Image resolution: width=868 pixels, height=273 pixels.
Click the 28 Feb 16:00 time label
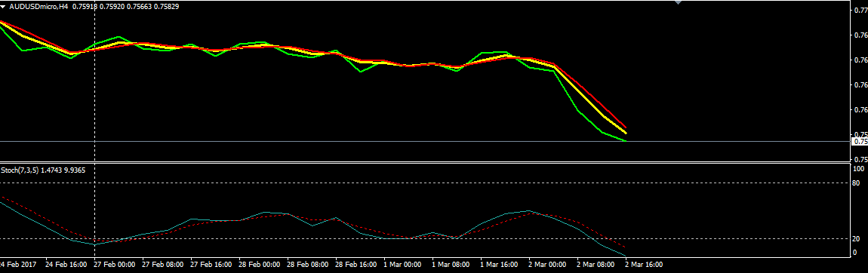point(356,264)
